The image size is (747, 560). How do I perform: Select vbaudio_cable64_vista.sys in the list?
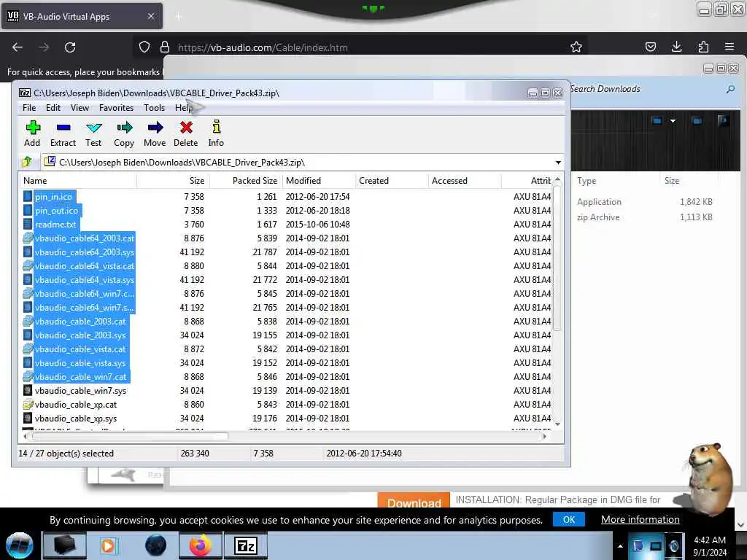[x=85, y=280]
